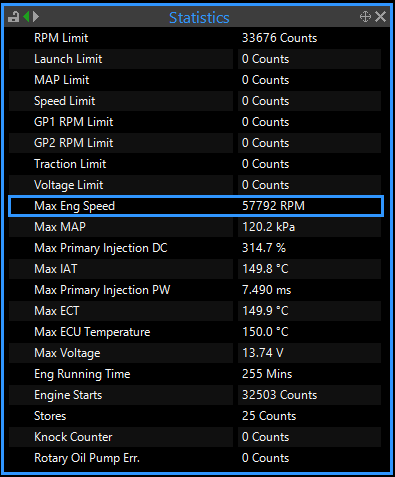Select the GP1 RPM Limit label

point(74,122)
